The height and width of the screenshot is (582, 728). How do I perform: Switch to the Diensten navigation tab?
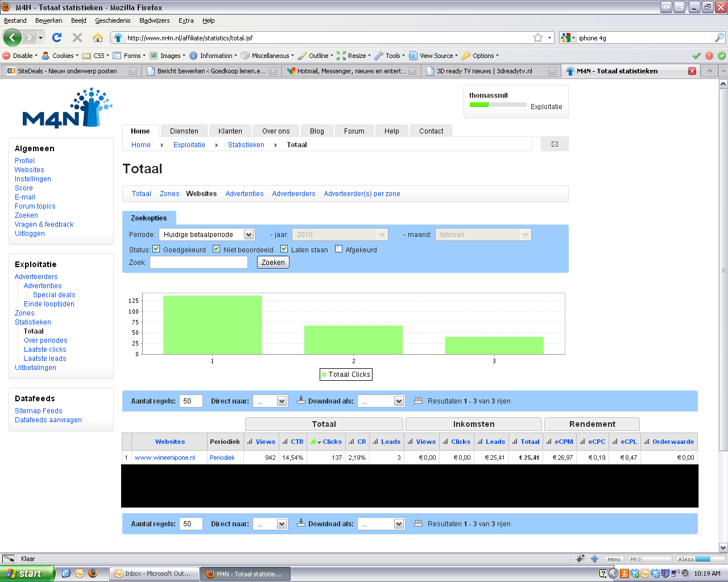pos(184,131)
